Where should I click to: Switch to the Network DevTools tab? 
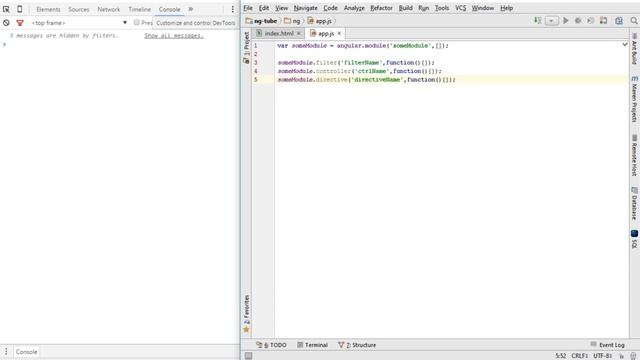tap(109, 9)
